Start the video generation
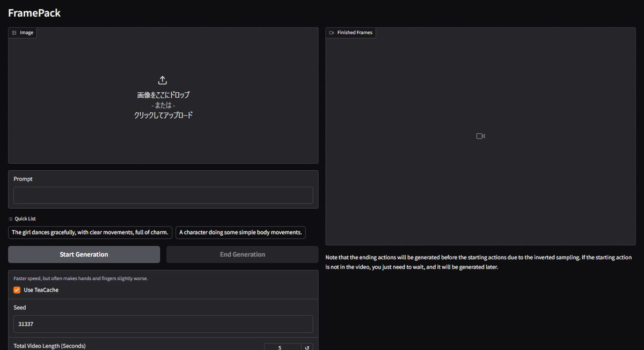 (84, 254)
